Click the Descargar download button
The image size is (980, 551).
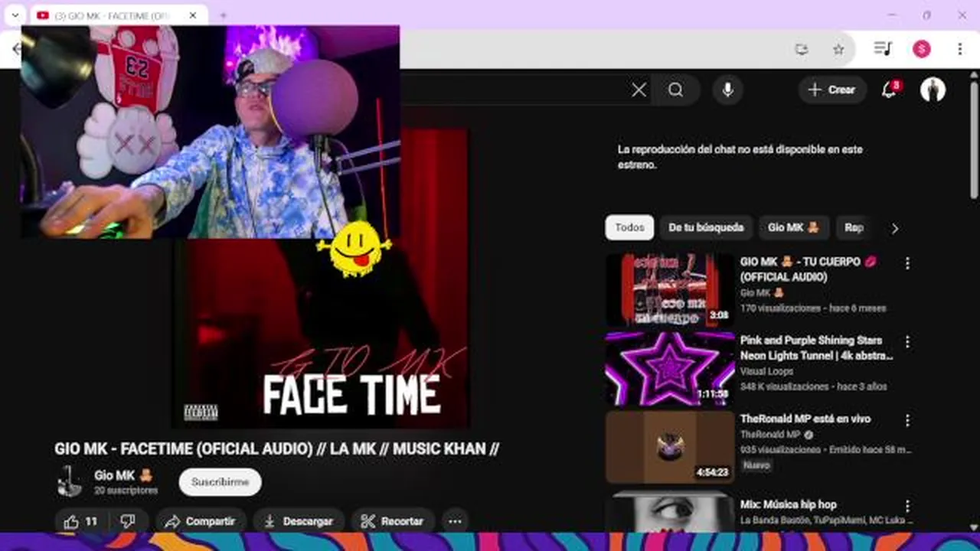pyautogui.click(x=299, y=521)
